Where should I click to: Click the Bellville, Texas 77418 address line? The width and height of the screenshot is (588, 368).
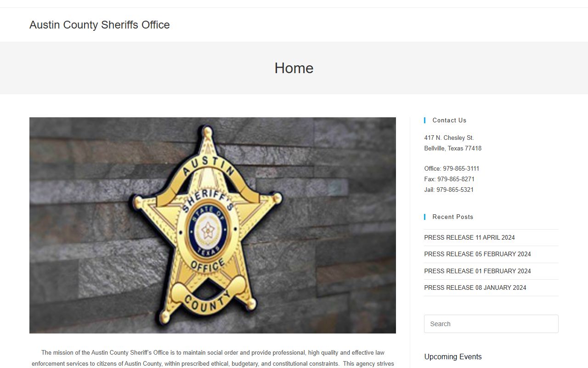[x=452, y=148]
